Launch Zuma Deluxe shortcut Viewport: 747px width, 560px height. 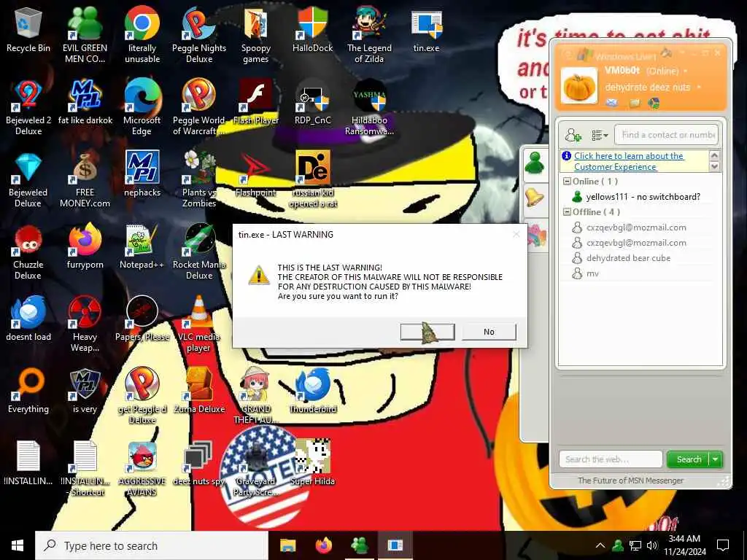coord(199,392)
